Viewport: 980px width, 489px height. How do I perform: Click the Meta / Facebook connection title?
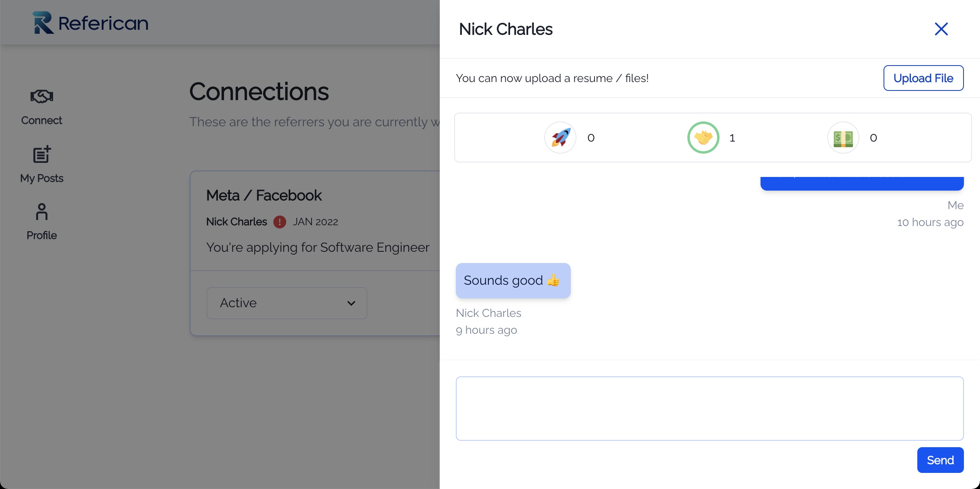click(x=264, y=195)
